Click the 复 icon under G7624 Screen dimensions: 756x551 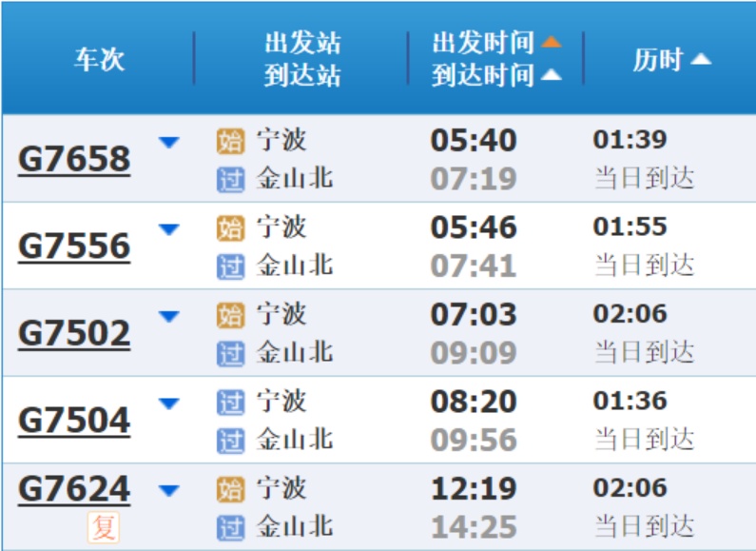[x=104, y=526]
